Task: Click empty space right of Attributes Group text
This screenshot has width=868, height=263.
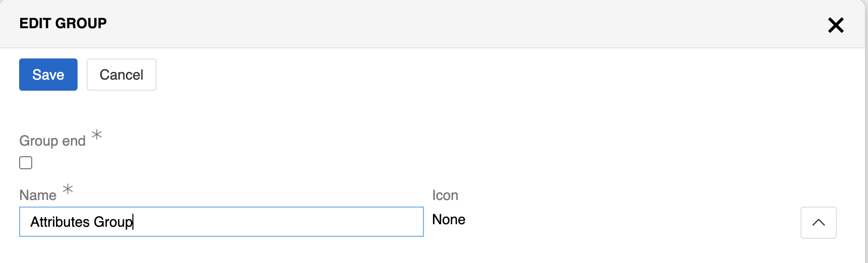Action: point(277,222)
